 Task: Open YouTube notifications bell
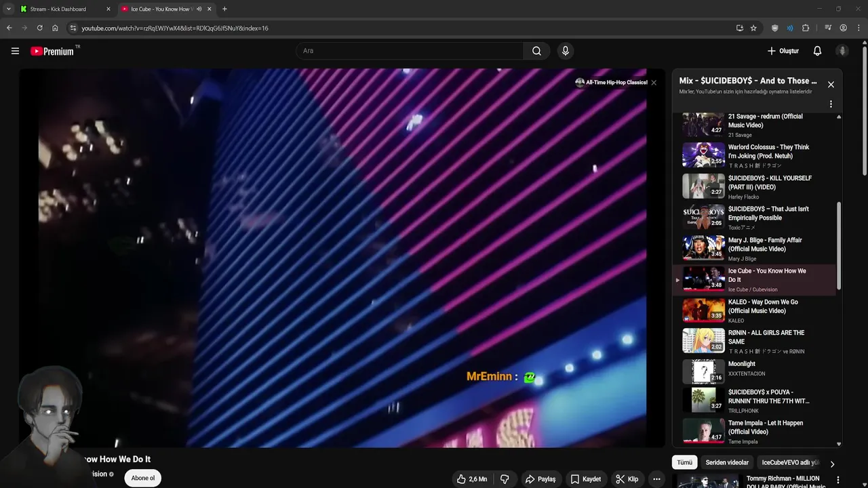[817, 51]
